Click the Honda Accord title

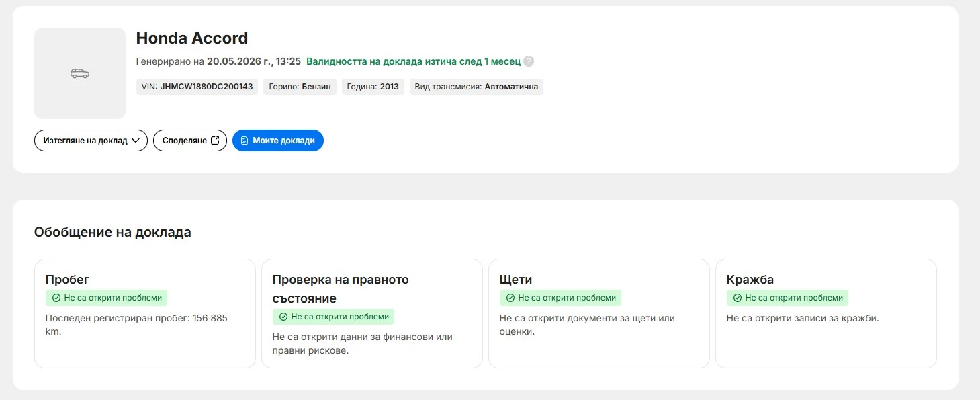(192, 38)
